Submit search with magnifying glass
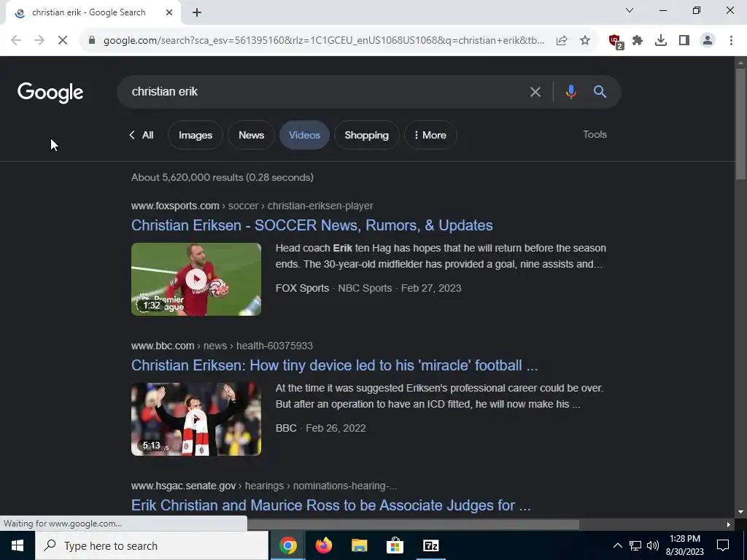The height and width of the screenshot is (560, 747). (600, 91)
